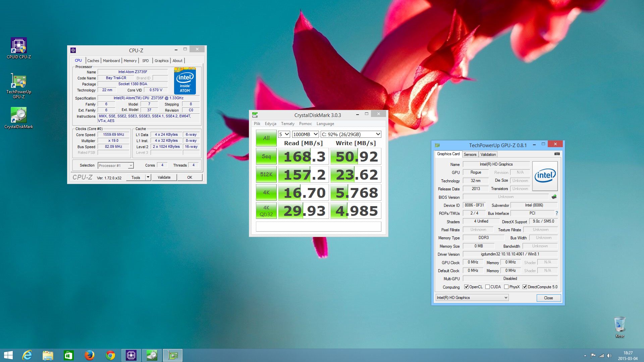Open Edycja menu in CrystalDiskMark
This screenshot has height=362, width=644.
coord(270,124)
